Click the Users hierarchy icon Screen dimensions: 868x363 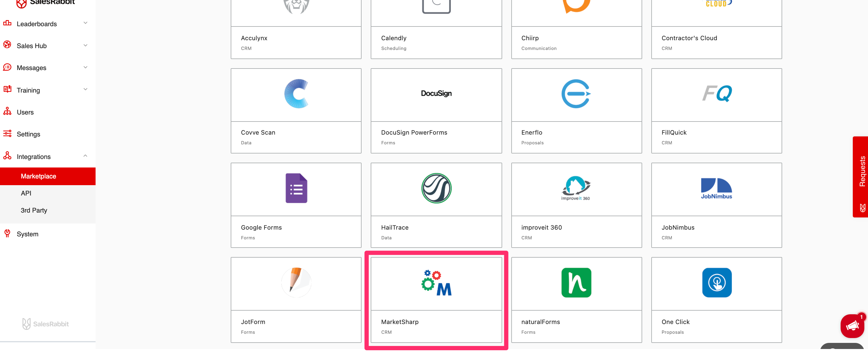[7, 111]
